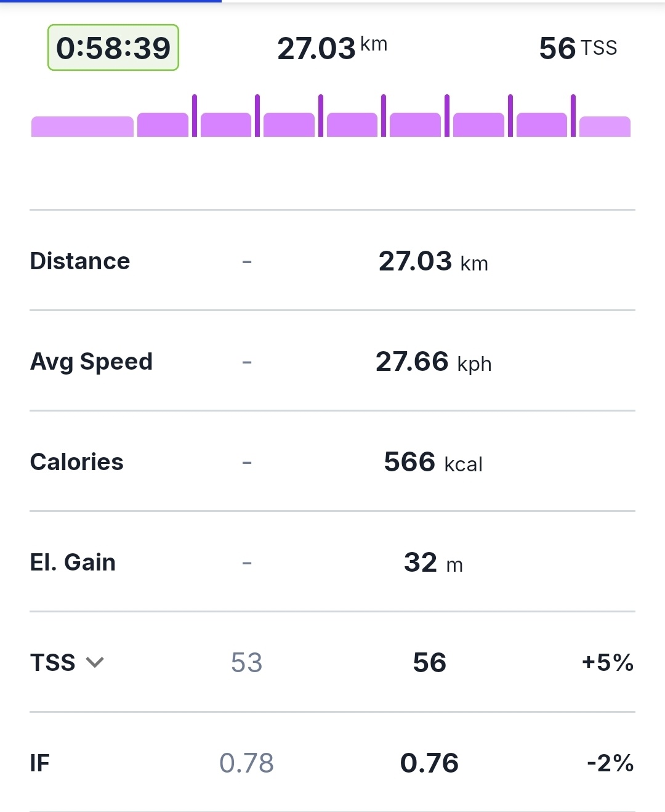The width and height of the screenshot is (665, 812).
Task: Click the highlighted 0:58:39 duration box
Action: [x=113, y=48]
